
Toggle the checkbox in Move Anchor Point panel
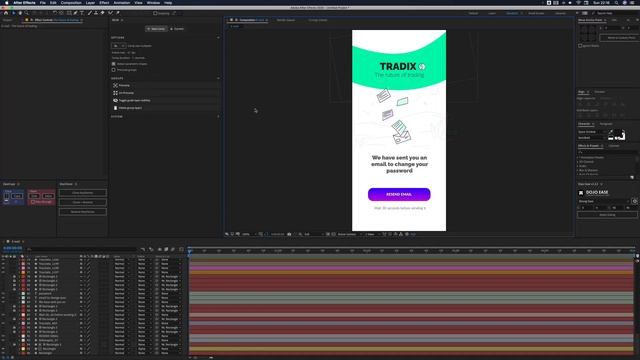pyautogui.click(x=580, y=46)
